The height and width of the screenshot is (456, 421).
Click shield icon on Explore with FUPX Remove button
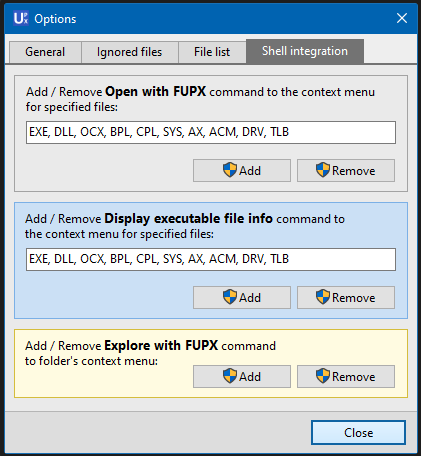(323, 376)
